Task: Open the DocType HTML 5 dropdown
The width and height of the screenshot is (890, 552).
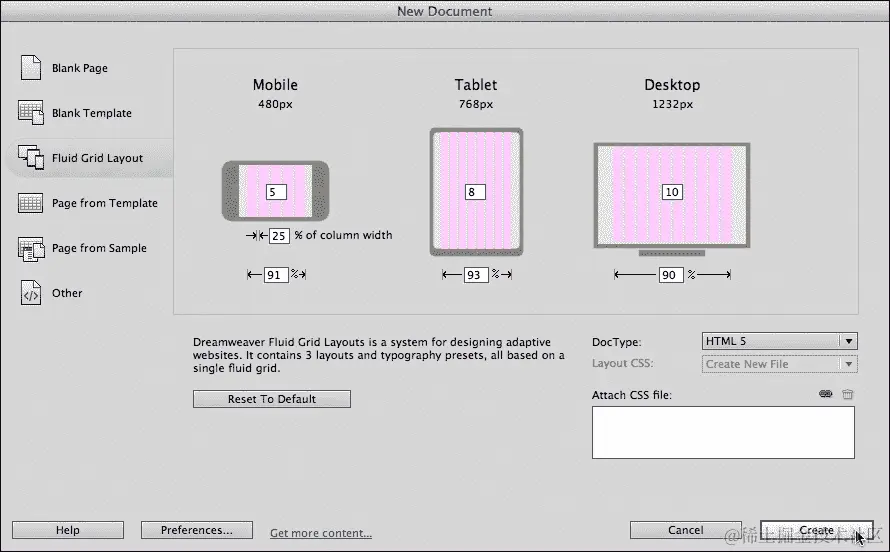Action: click(x=779, y=341)
